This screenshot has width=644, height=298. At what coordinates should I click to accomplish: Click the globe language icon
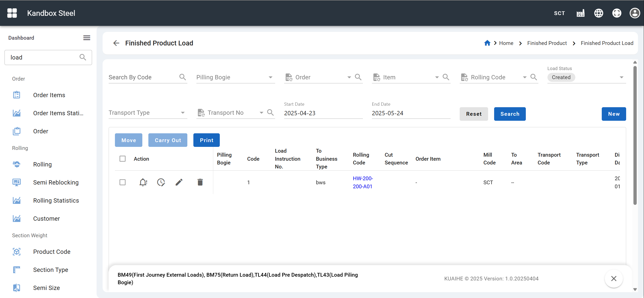[x=598, y=13]
